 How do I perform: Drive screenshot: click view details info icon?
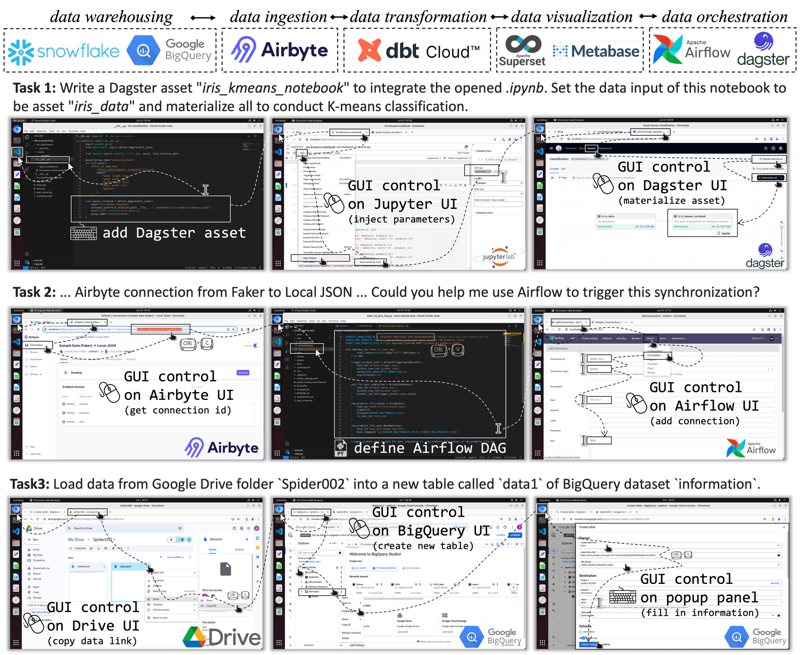coord(189,540)
